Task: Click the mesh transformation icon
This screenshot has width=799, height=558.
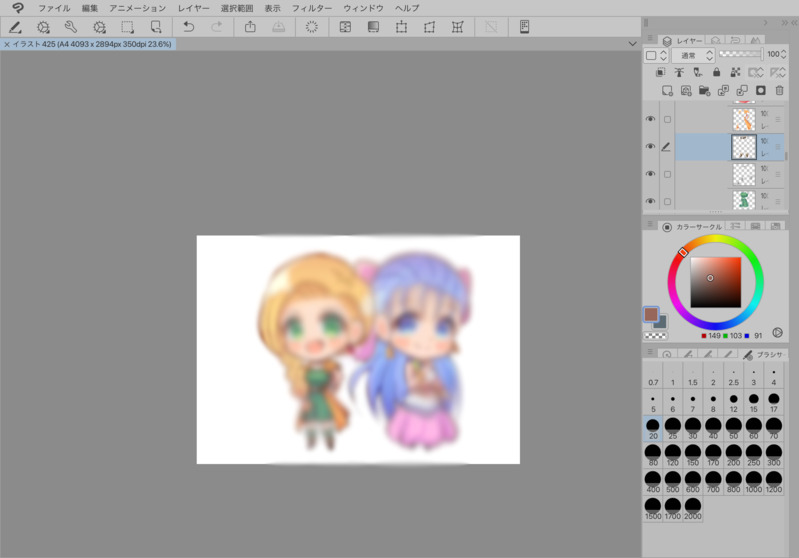Action: pos(458,27)
